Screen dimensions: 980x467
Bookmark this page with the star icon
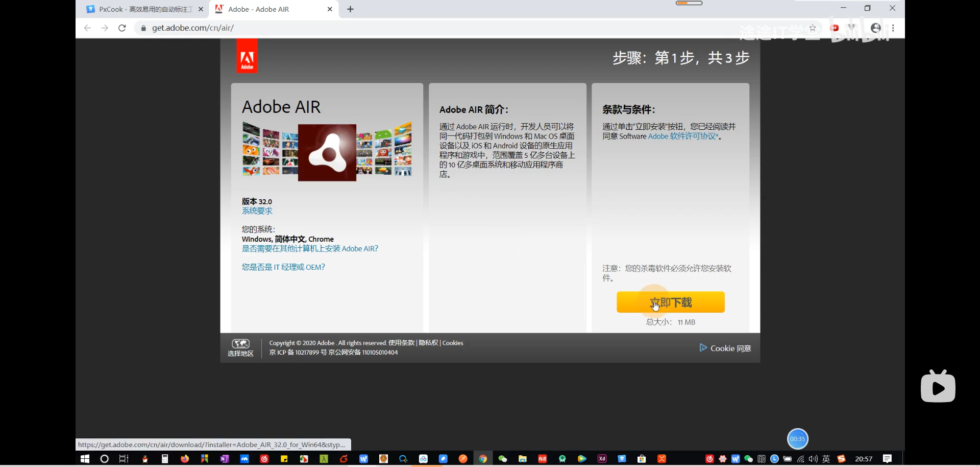click(813, 28)
